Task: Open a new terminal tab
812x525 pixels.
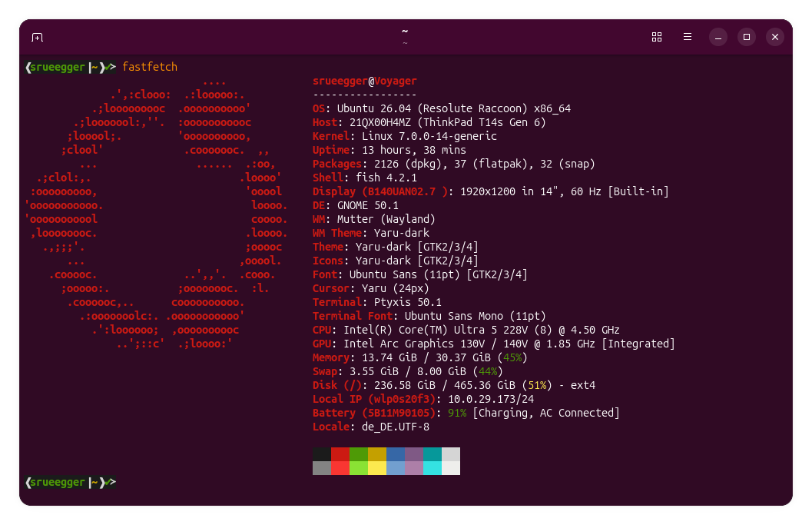Action: (x=37, y=38)
